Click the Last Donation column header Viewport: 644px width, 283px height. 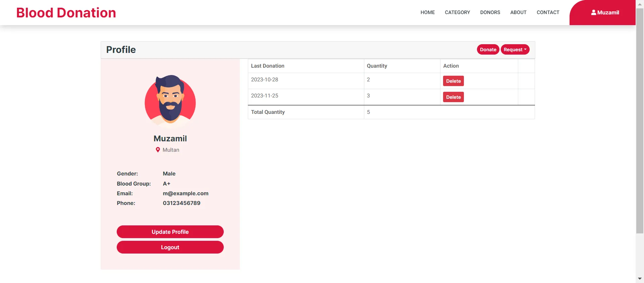pyautogui.click(x=268, y=66)
